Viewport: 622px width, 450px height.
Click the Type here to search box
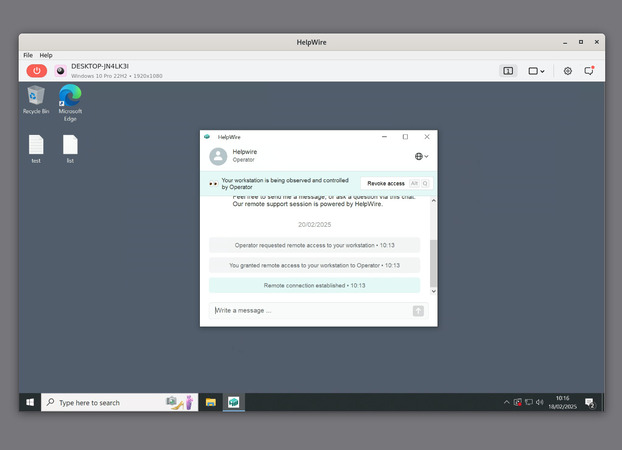pyautogui.click(x=119, y=402)
